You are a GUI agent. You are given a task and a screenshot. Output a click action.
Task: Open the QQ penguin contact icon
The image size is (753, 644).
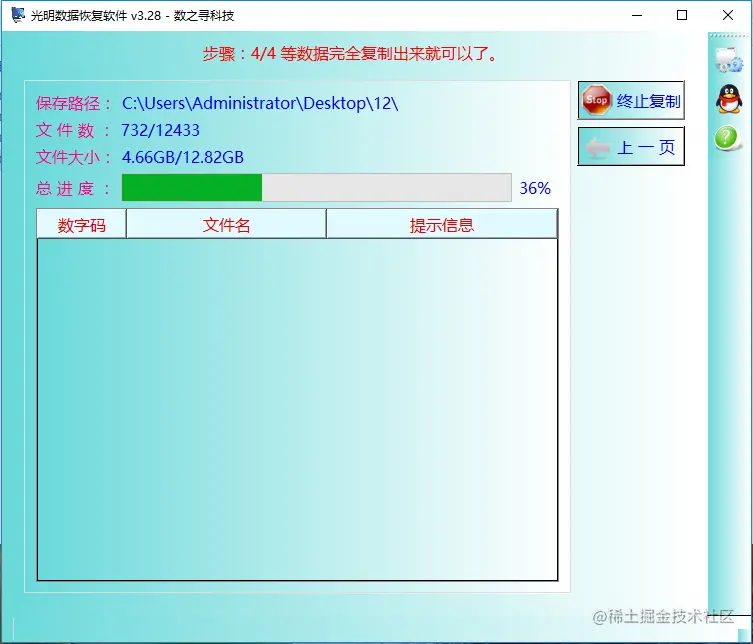729,99
